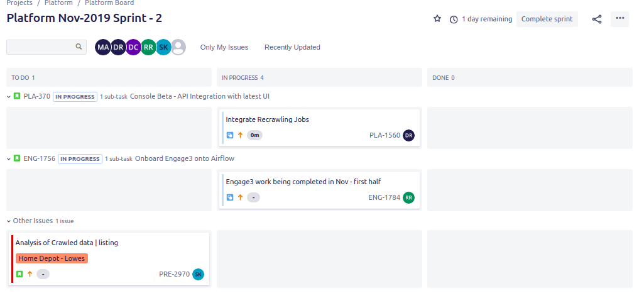The image size is (644, 308).
Task: Open issue key ENG-1784
Action: 384,197
